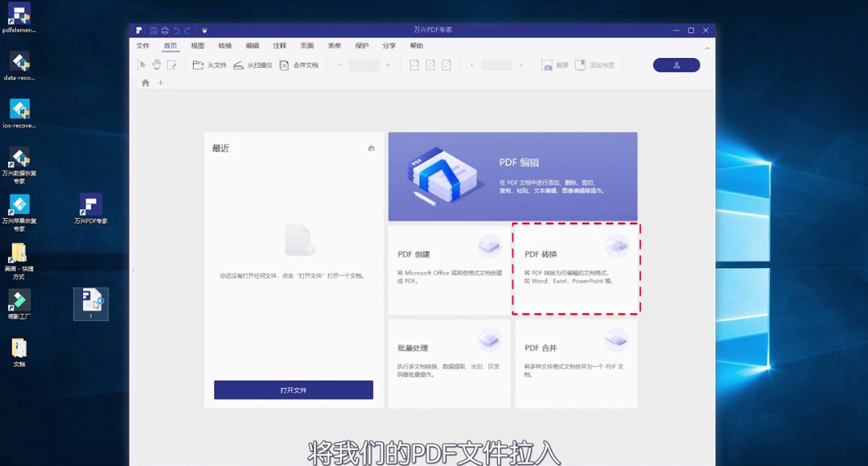Open the 注释 menu tab
This screenshot has width=868, height=466.
[x=280, y=46]
